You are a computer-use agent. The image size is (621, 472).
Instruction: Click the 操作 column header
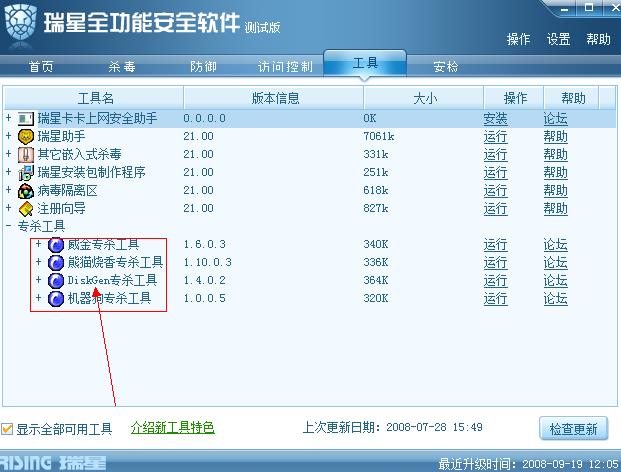tap(514, 98)
